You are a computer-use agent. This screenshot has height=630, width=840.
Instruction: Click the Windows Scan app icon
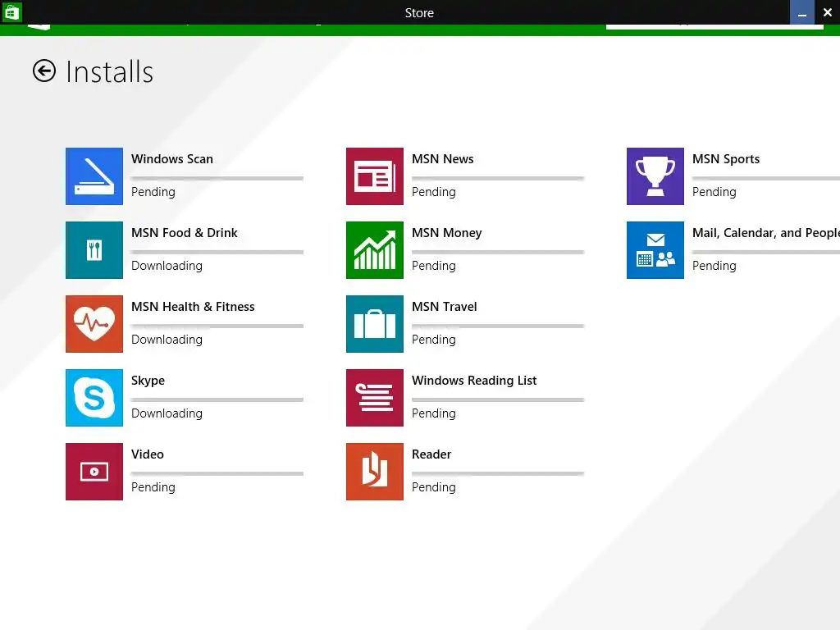[x=94, y=176]
